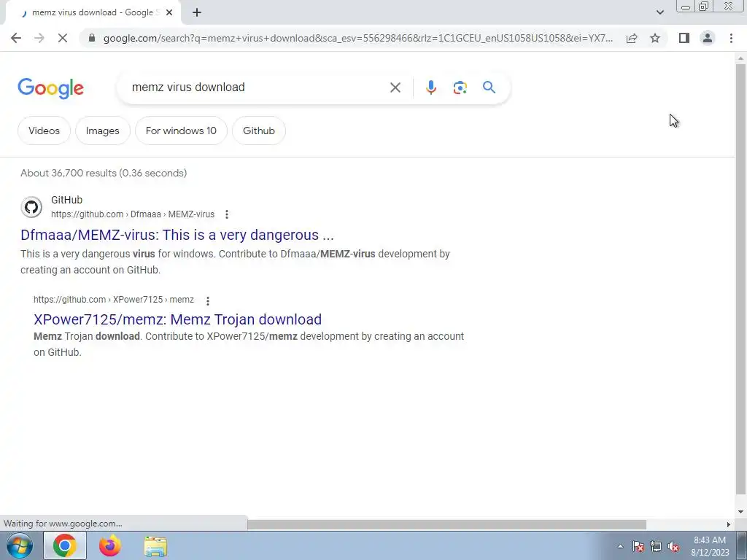Screen dimensions: 747x560
Task: Expand the tab search dropdown arrow
Action: coord(659,12)
